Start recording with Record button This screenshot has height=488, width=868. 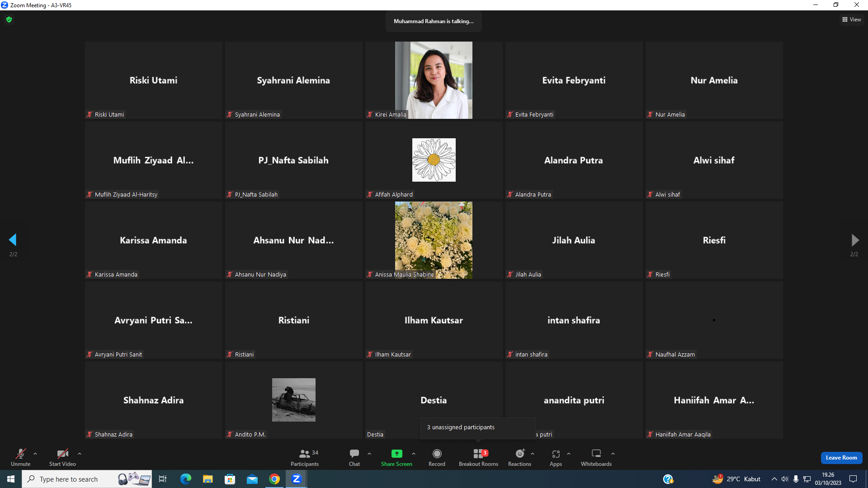[x=437, y=457]
